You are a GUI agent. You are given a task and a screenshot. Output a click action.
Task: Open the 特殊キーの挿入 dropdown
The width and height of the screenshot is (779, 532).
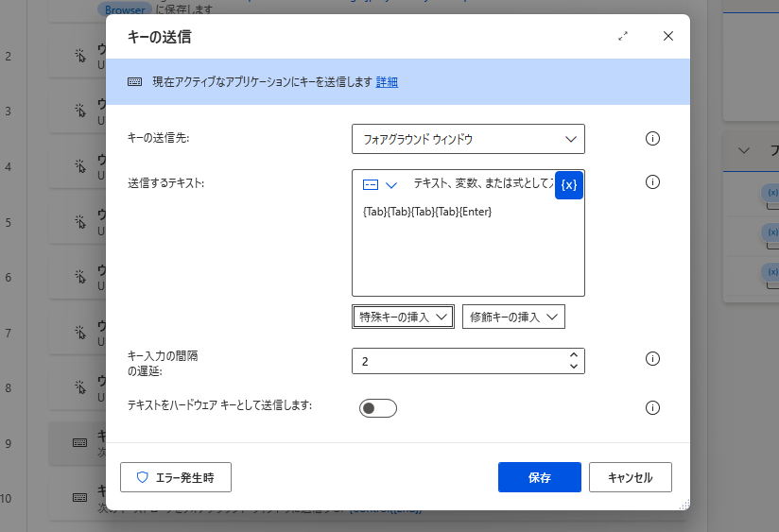click(x=403, y=317)
